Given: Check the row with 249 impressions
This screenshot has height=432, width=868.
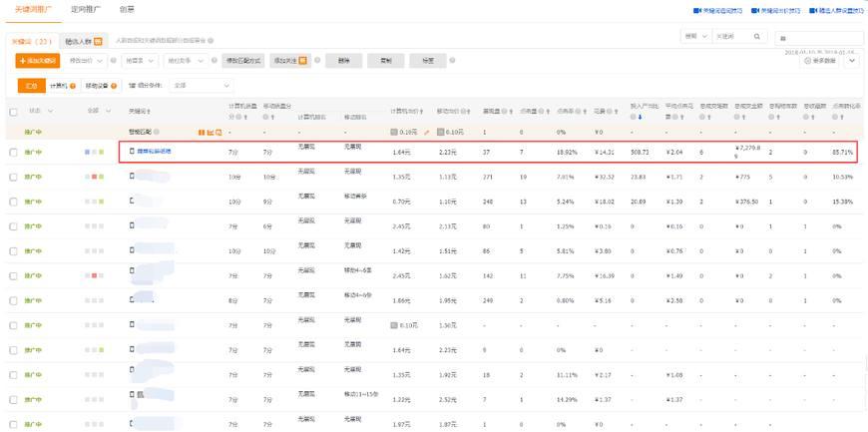Looking at the screenshot, I should (x=13, y=300).
